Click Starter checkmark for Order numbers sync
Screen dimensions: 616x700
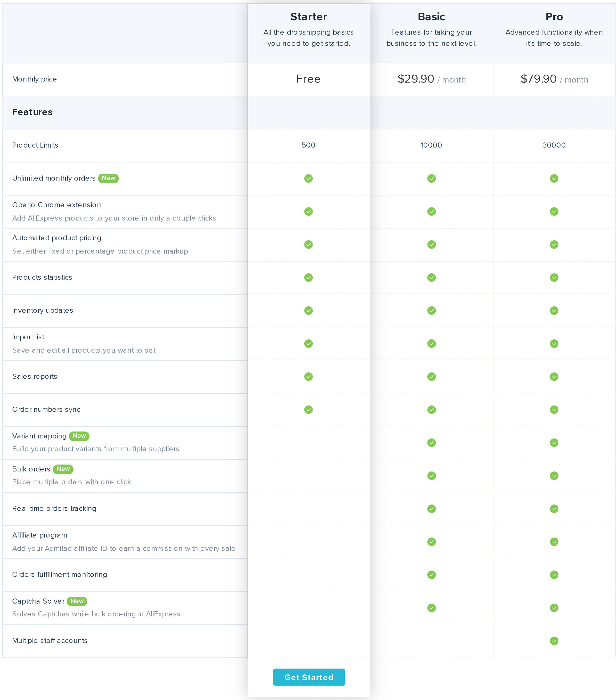[308, 410]
